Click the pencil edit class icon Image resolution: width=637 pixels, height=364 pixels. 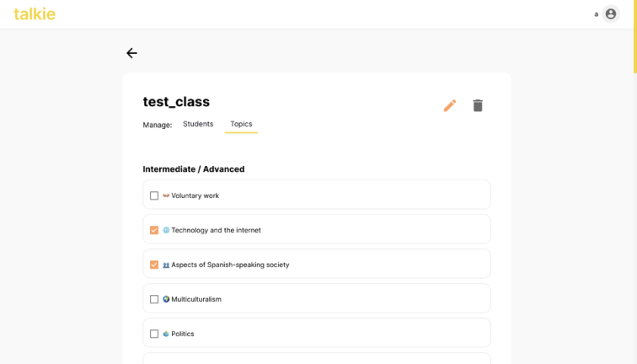pos(450,105)
